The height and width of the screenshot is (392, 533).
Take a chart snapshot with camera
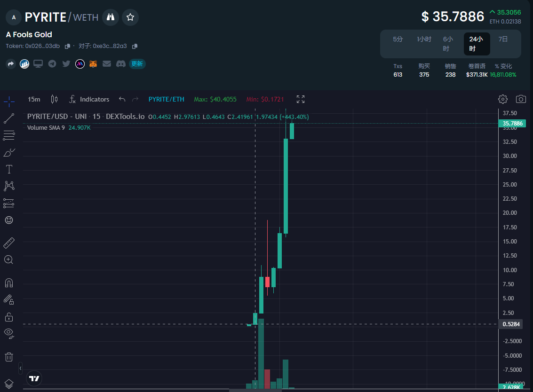[521, 99]
